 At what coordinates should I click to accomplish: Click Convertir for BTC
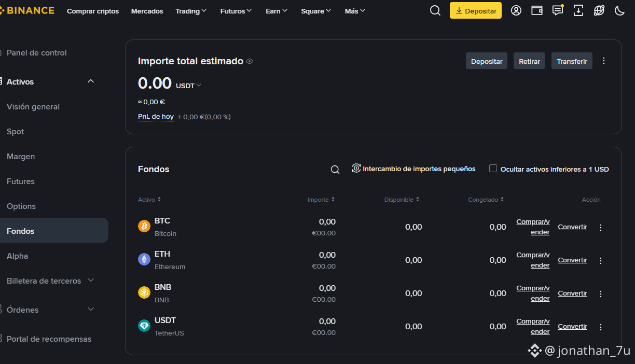[573, 227]
